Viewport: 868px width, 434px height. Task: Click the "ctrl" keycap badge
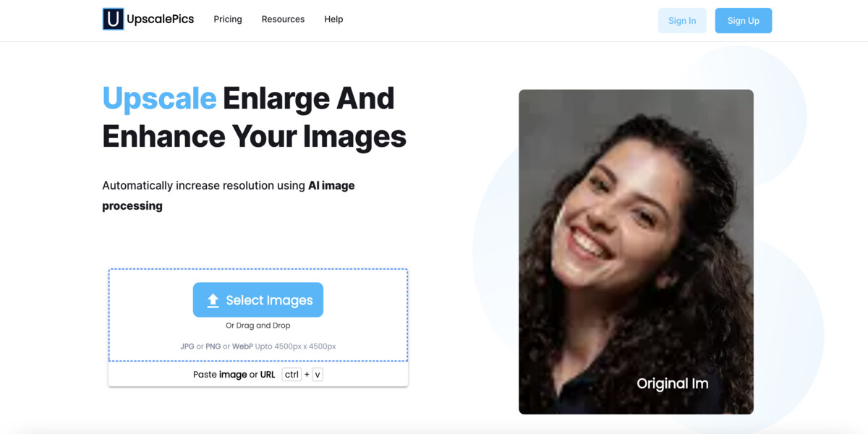292,374
